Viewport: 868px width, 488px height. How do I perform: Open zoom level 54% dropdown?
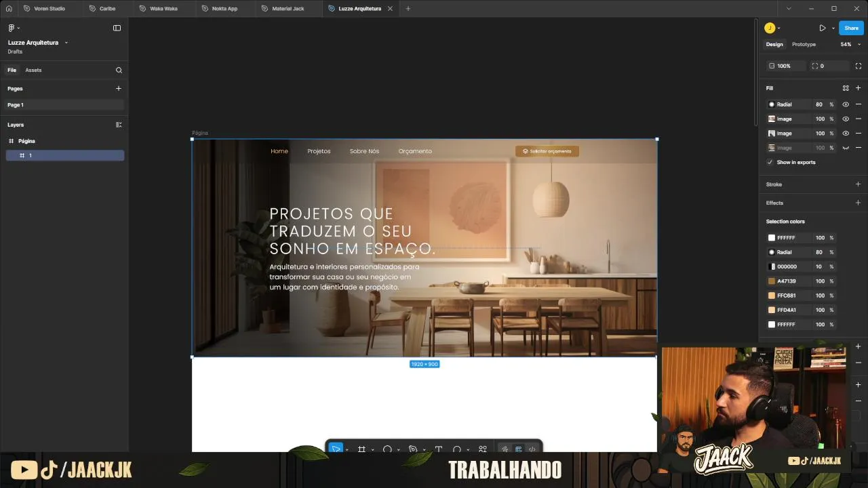(850, 44)
